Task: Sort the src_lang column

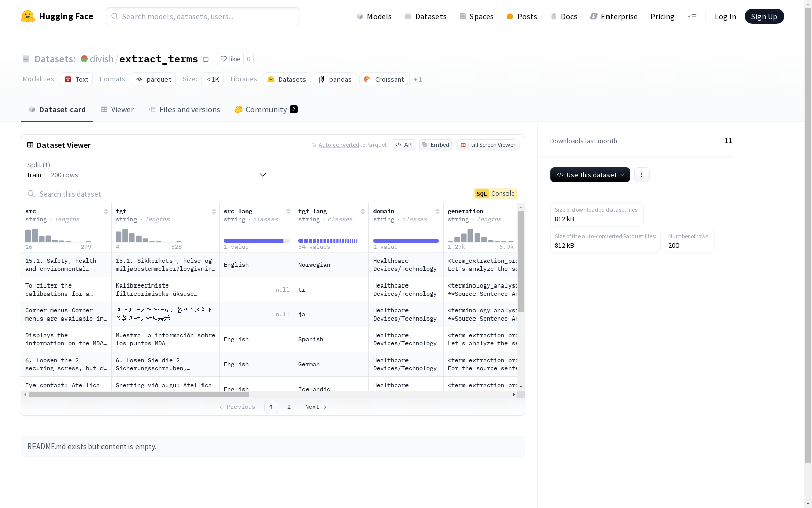Action: tap(288, 211)
